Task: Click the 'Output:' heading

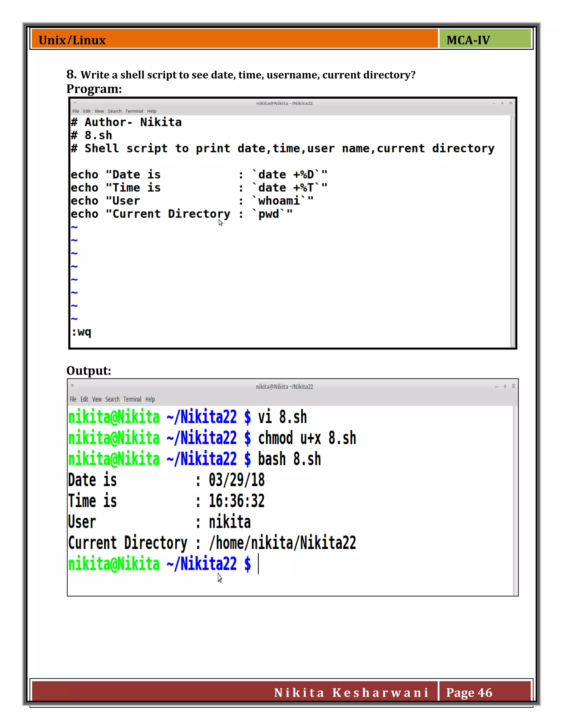Action: [89, 371]
